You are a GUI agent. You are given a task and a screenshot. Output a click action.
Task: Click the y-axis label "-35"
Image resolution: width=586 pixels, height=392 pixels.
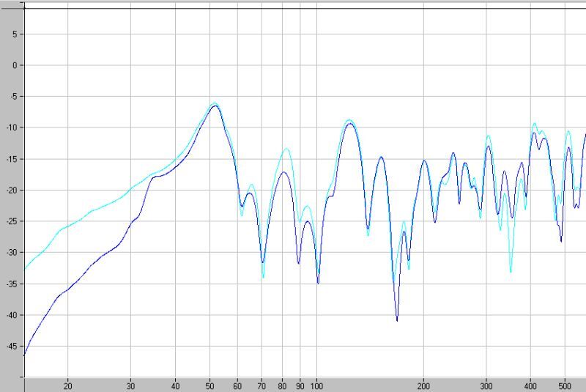click(12, 284)
